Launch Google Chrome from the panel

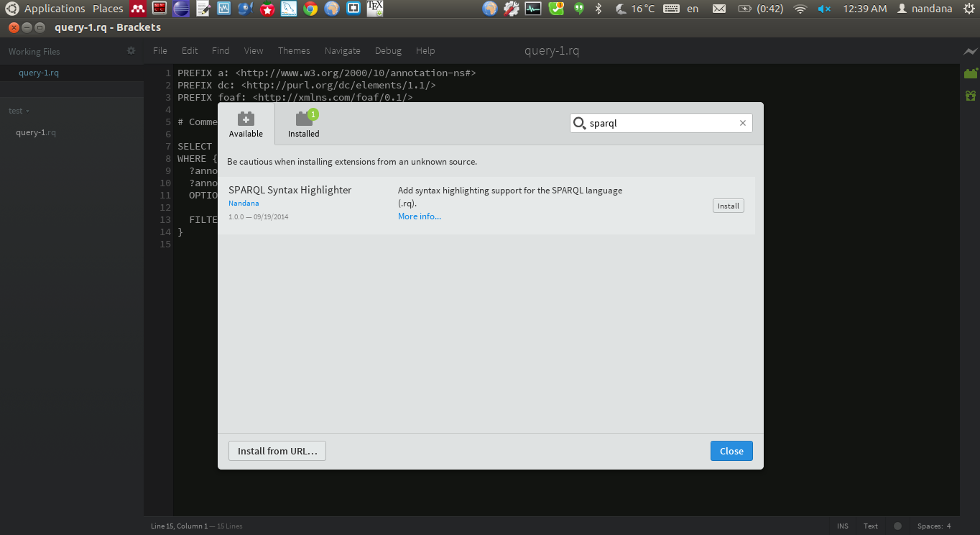[x=310, y=9]
